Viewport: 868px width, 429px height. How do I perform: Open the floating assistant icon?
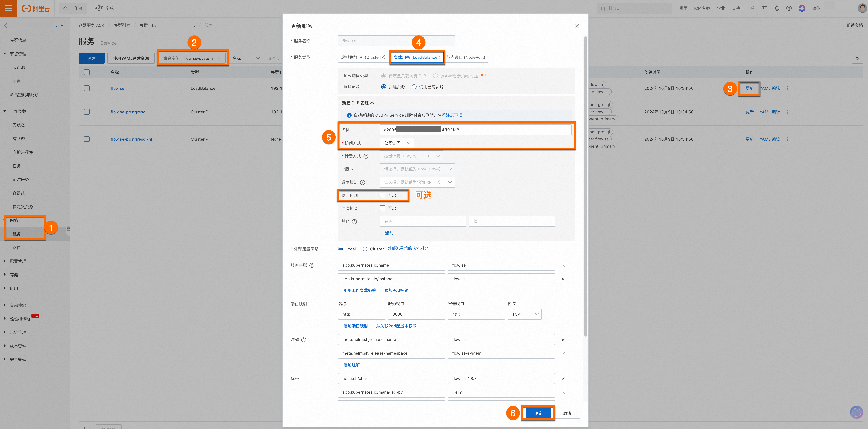856,412
